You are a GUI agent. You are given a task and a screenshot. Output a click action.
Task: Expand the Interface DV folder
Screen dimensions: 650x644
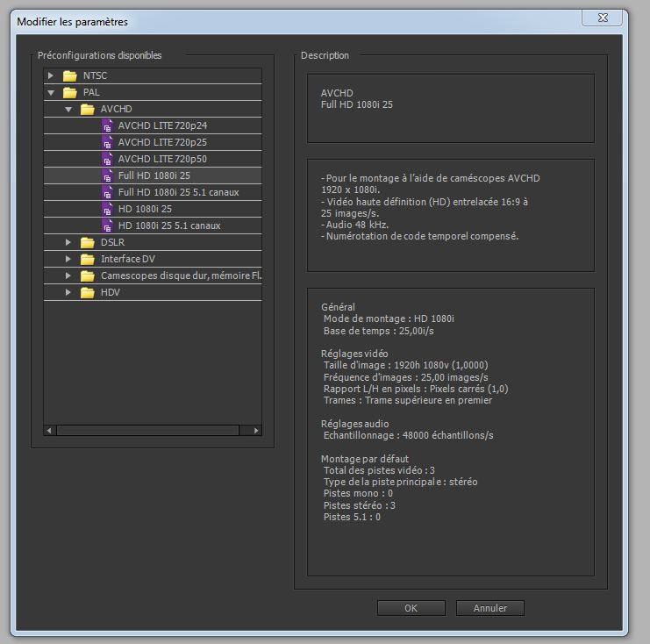pyautogui.click(x=68, y=259)
